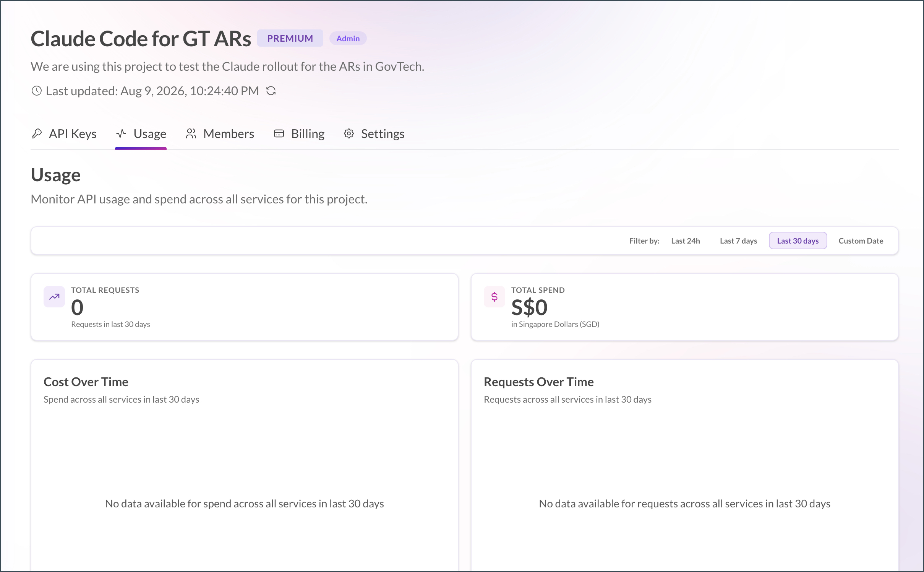Click the refresh icon beside Last updated
Image resolution: width=924 pixels, height=572 pixels.
[x=271, y=91]
